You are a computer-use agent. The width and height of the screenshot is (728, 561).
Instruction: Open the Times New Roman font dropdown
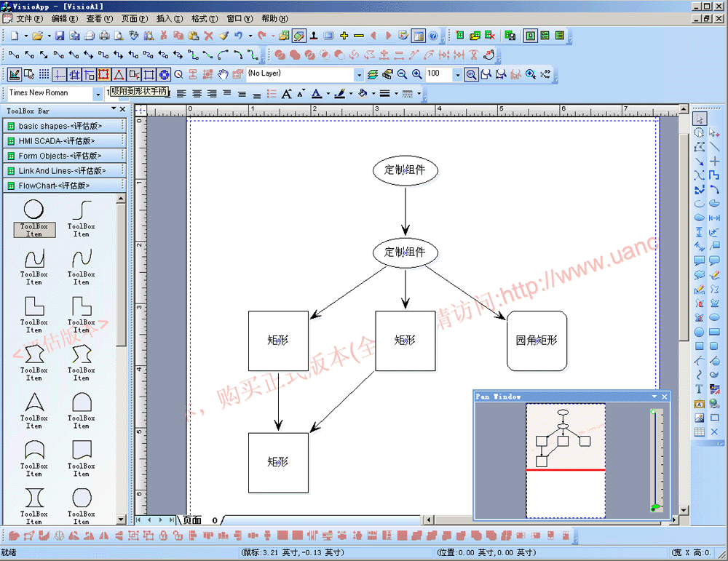[x=98, y=93]
